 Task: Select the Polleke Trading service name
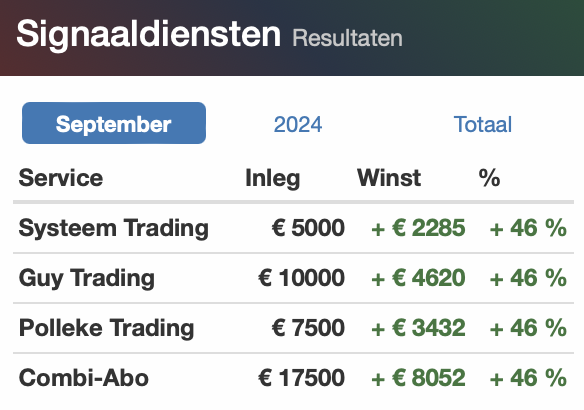click(x=107, y=328)
